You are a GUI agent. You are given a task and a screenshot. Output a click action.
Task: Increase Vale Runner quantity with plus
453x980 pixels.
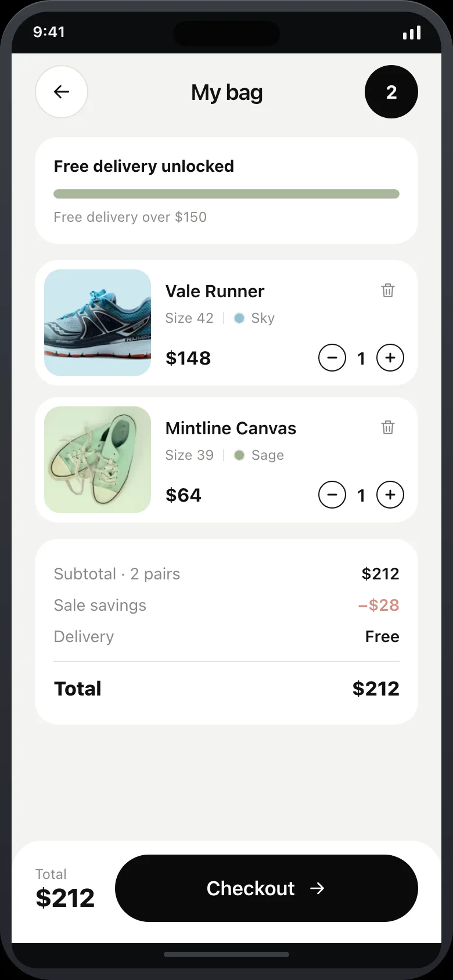[x=390, y=358]
